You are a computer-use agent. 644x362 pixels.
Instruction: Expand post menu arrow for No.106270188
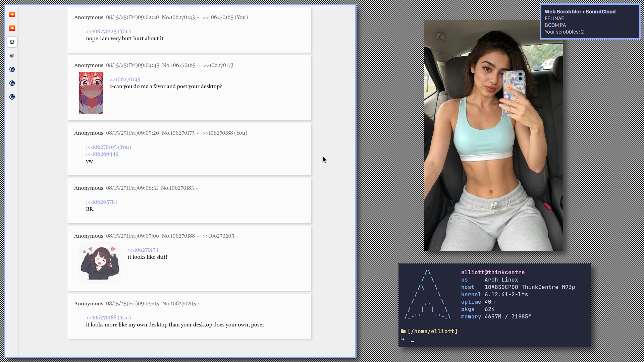tap(198, 236)
